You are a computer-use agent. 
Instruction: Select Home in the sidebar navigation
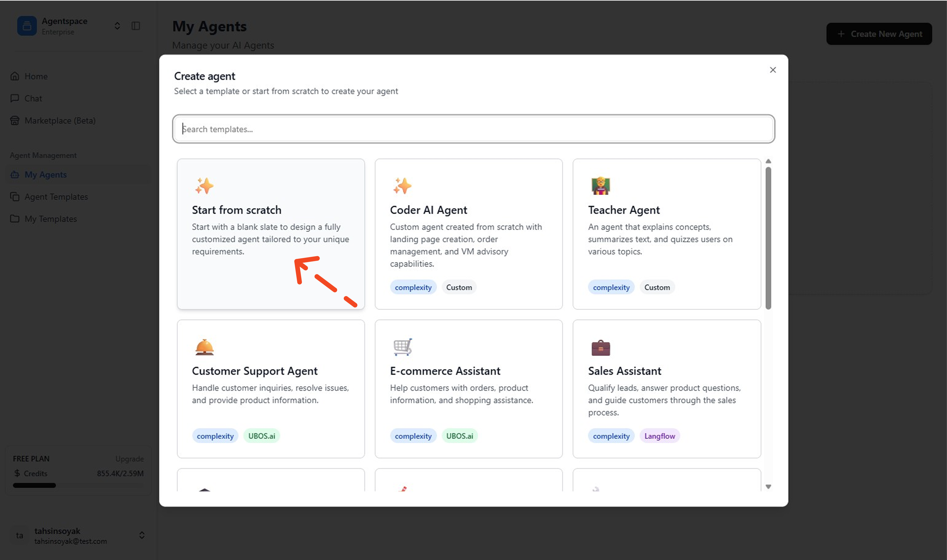(36, 76)
